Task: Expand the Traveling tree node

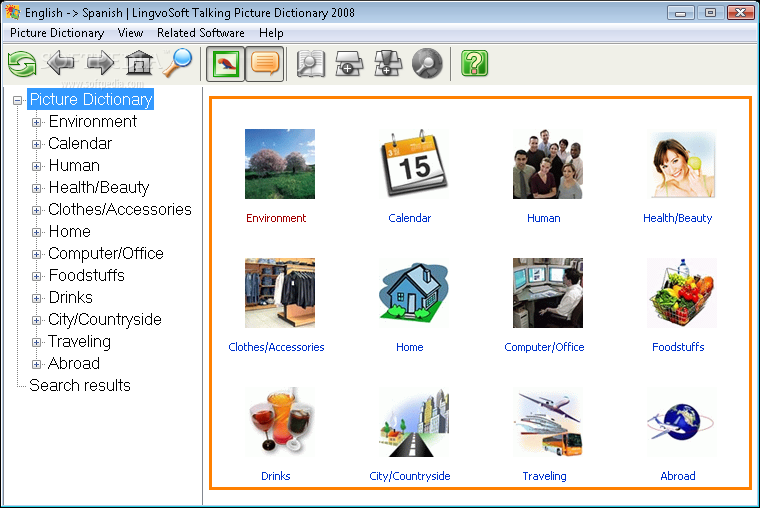Action: pyautogui.click(x=36, y=342)
